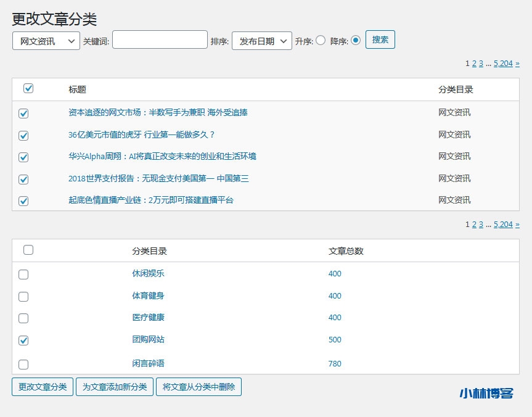Uncheck the 2018世界支付报告 article checkbox

coord(23,180)
